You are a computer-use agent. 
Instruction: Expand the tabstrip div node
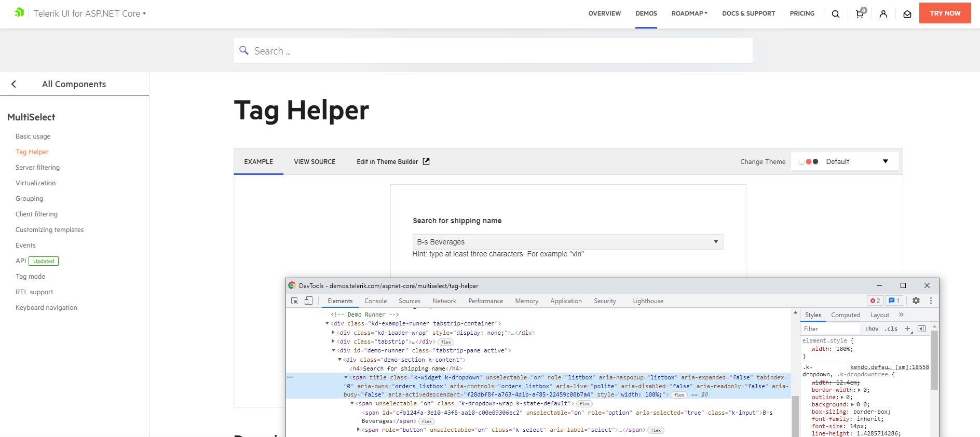click(333, 342)
